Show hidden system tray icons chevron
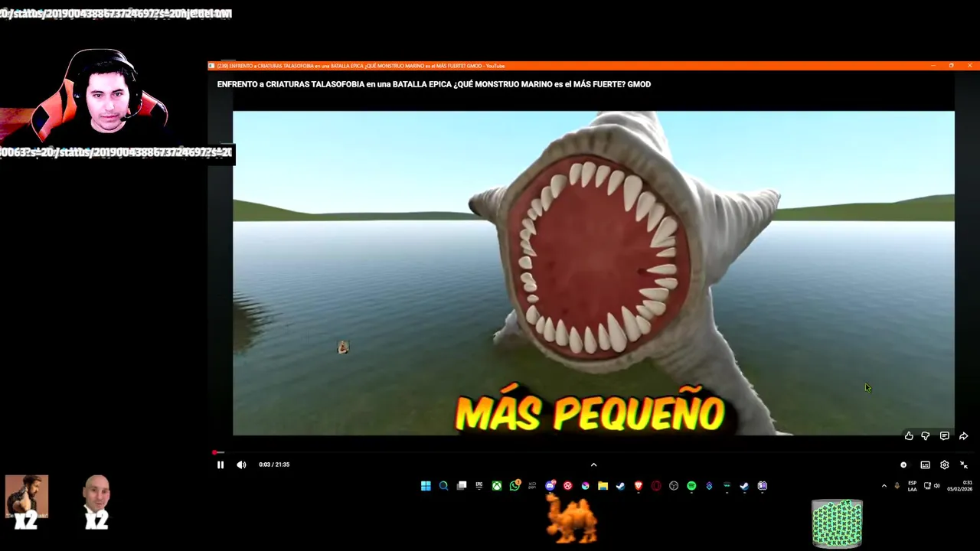The width and height of the screenshot is (980, 551). click(x=884, y=486)
